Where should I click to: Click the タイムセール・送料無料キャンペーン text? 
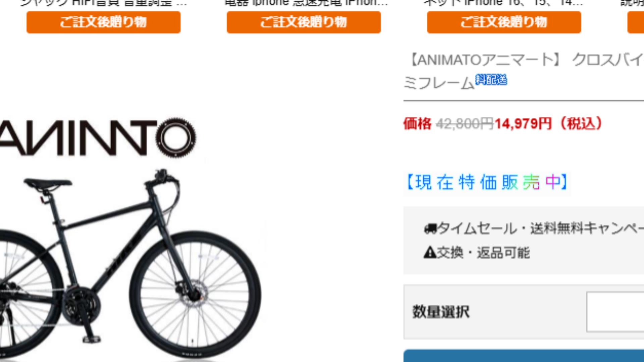(x=540, y=229)
